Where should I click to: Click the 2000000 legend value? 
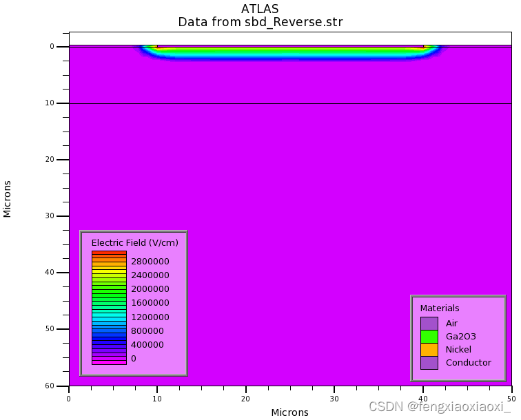point(150,289)
